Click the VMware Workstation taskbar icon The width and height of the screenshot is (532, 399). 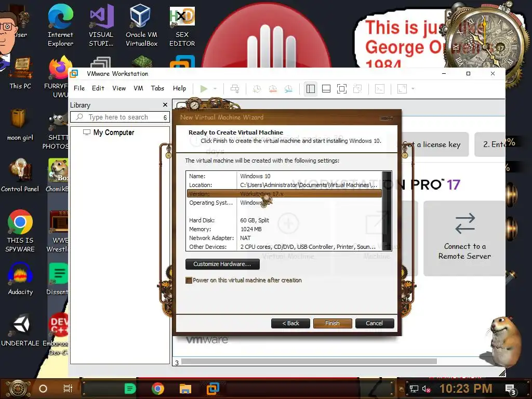[213, 389]
